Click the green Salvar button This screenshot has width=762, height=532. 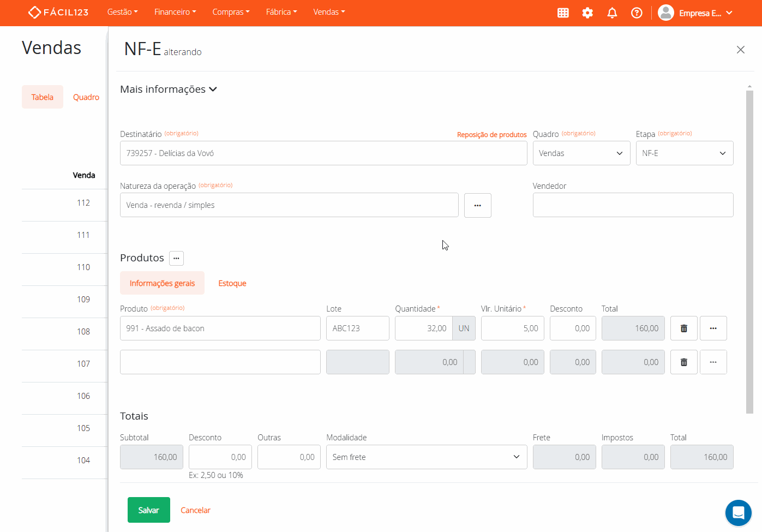(x=148, y=510)
